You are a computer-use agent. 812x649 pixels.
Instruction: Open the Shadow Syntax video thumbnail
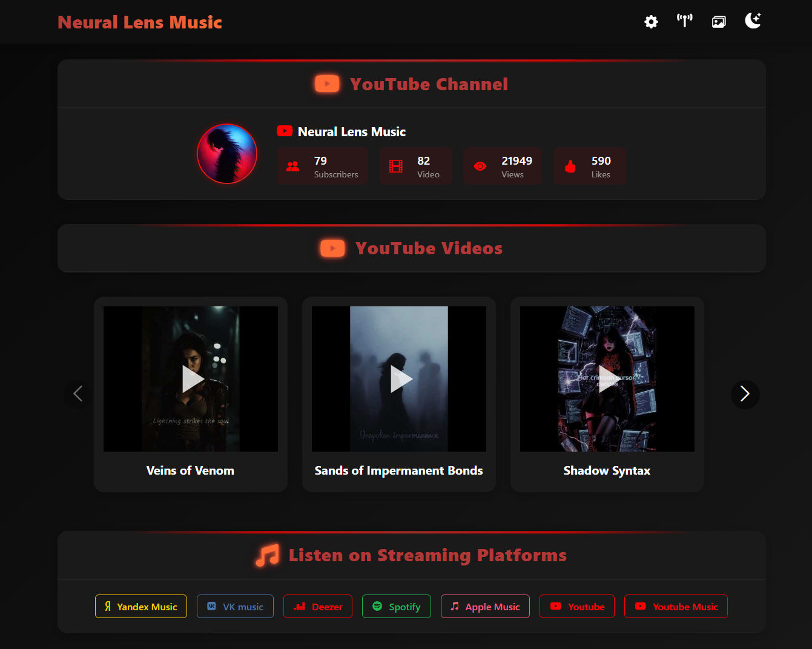(x=607, y=379)
